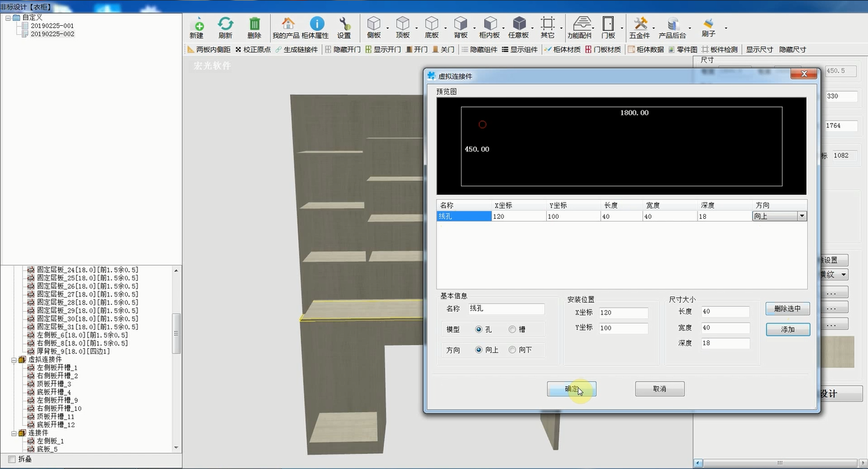Viewport: 868px width, 469px height.
Task: Click 两板内侧距 measuring tool
Action: 209,50
